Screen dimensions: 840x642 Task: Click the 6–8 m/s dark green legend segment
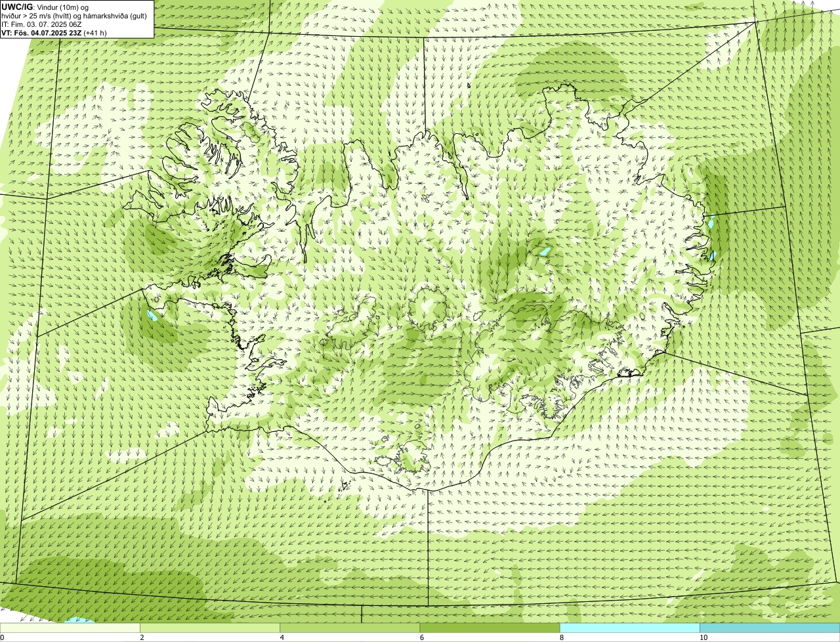(x=490, y=628)
